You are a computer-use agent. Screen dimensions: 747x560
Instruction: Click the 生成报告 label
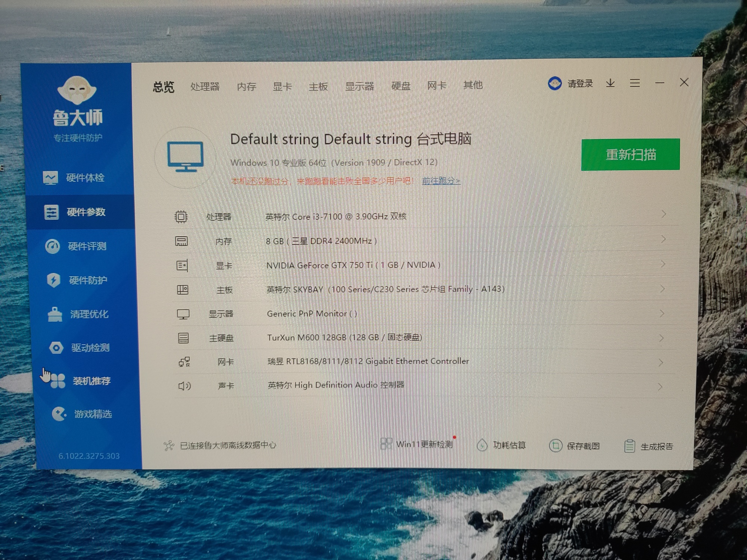click(657, 447)
